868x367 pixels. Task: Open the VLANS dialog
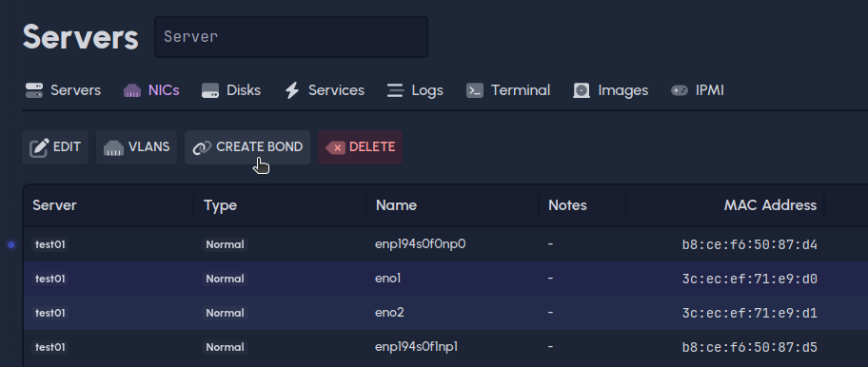coord(137,147)
